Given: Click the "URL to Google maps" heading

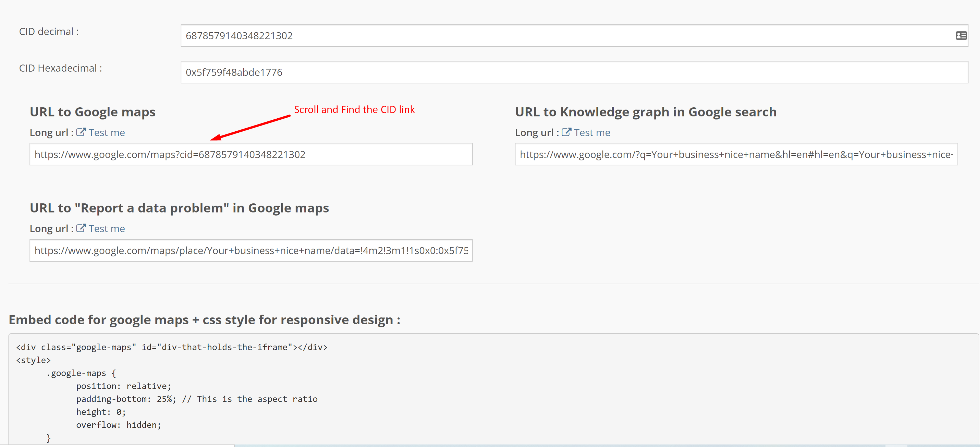Looking at the screenshot, I should pos(92,112).
